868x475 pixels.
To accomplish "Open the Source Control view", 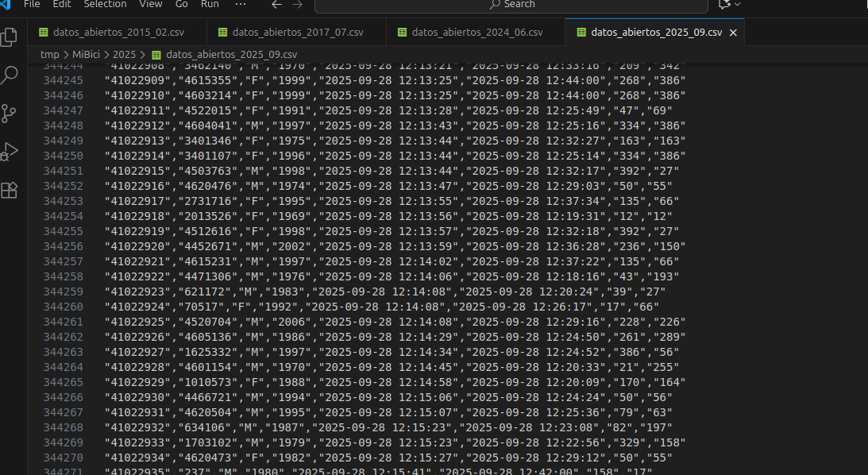I will click(x=10, y=114).
